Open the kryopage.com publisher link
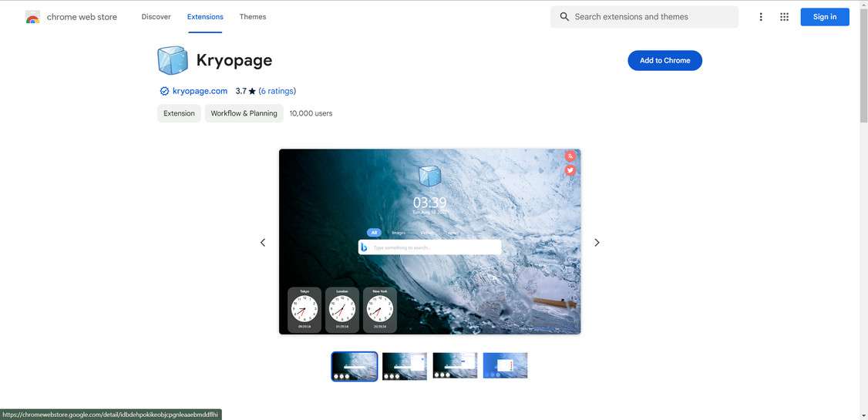 [200, 91]
